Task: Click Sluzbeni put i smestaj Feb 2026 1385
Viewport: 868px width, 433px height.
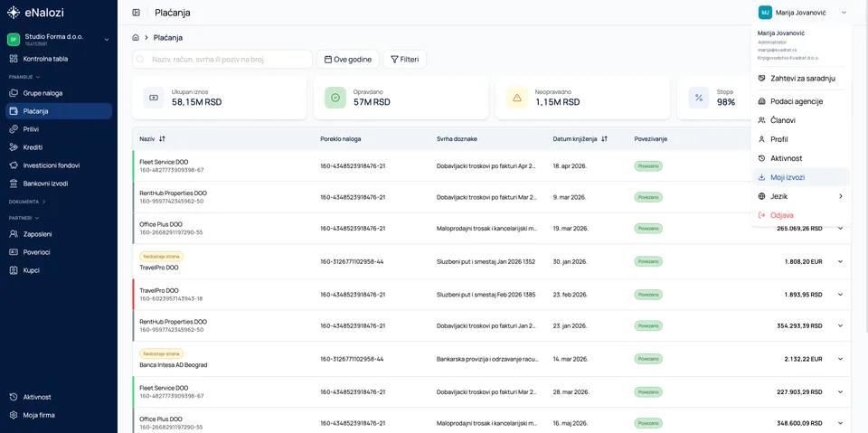Action: (x=486, y=295)
